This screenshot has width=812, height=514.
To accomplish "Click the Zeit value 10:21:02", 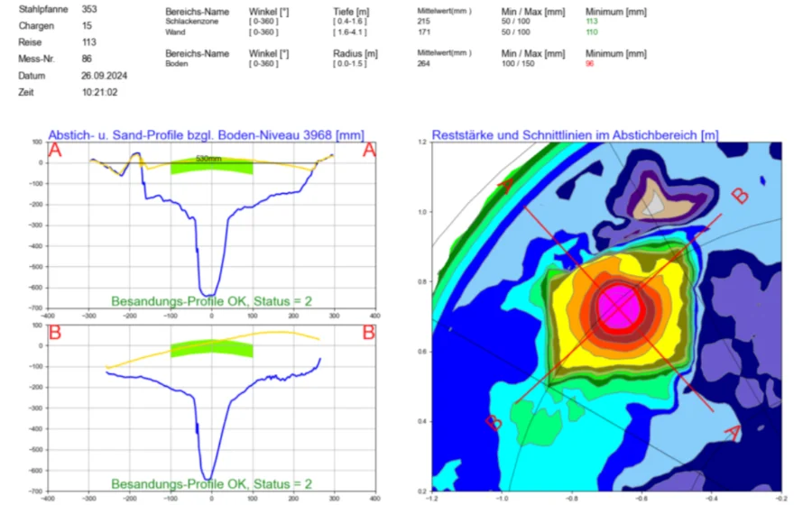I will [x=98, y=92].
